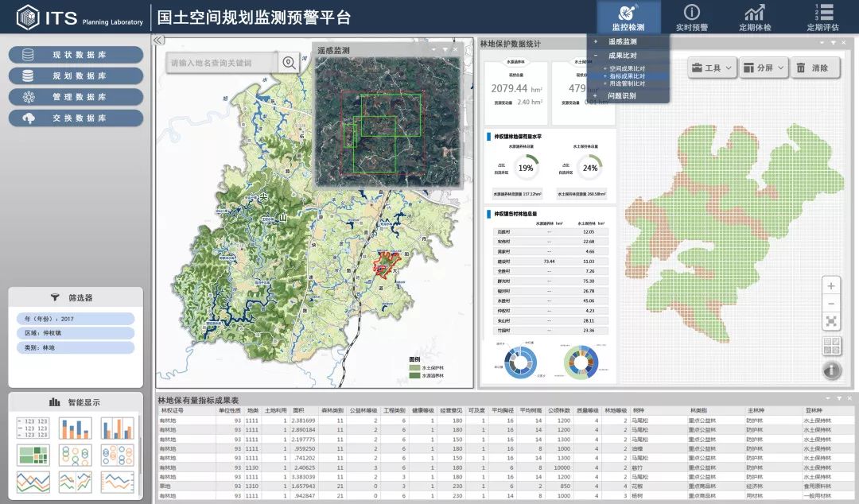Click the zoom out minus map control
The height and width of the screenshot is (504, 859).
pos(831,304)
